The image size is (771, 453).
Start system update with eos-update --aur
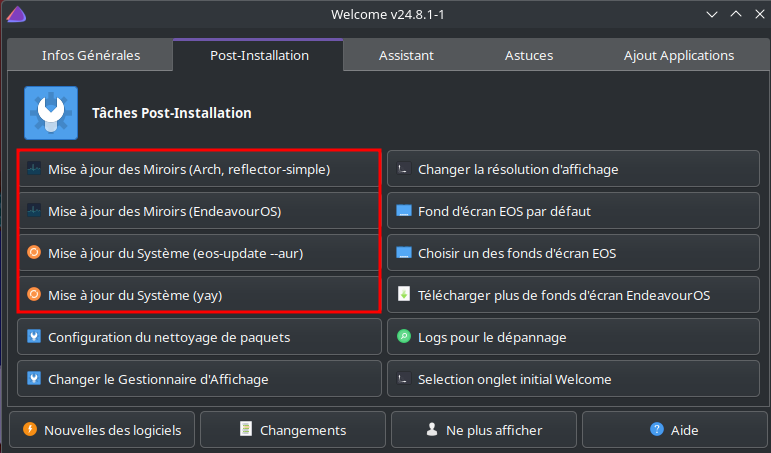coord(199,253)
